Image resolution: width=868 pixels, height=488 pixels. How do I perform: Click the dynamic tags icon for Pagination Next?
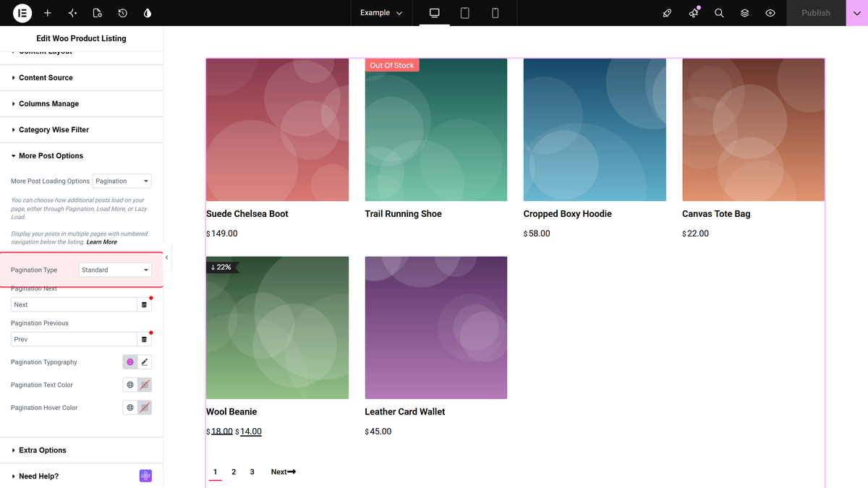coord(144,304)
